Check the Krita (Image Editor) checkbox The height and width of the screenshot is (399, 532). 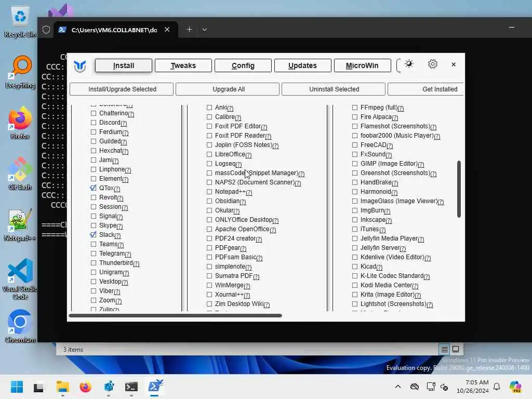tap(355, 295)
